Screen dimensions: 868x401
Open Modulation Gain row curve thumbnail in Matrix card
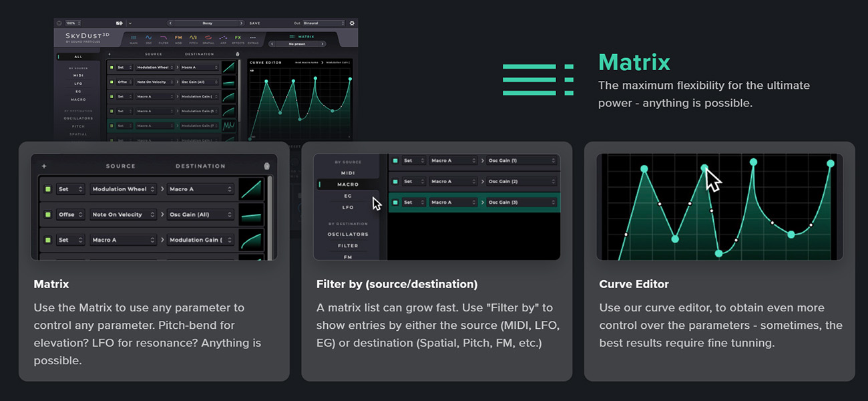tap(252, 240)
